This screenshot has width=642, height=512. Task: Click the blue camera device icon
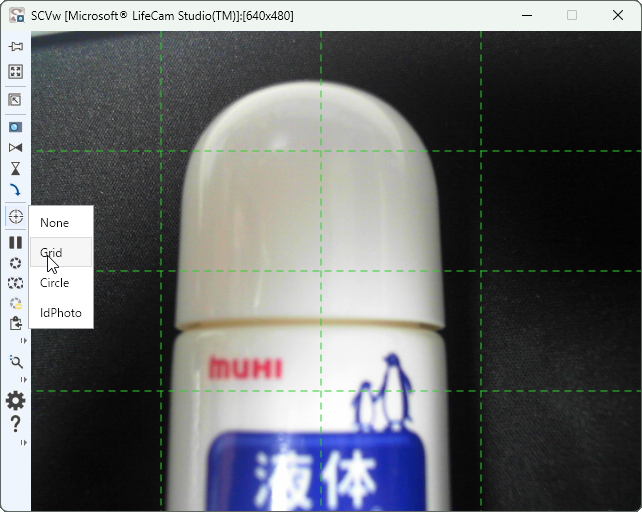click(16, 127)
